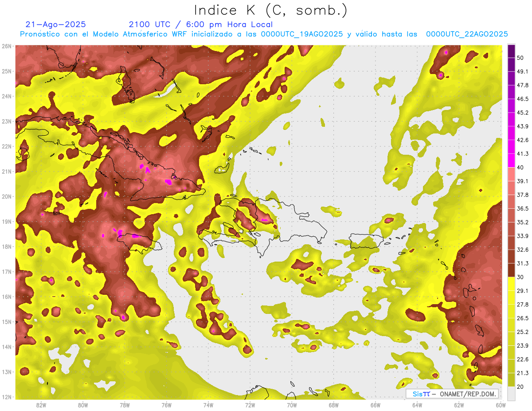Click the '26N' latitude axis label
Screen dimensions: 532x411
coord(7,46)
